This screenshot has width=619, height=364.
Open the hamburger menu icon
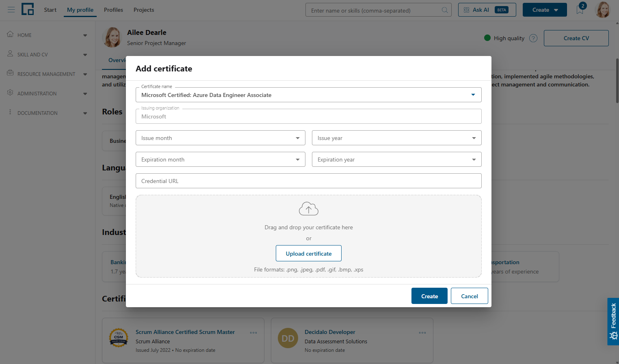point(11,10)
